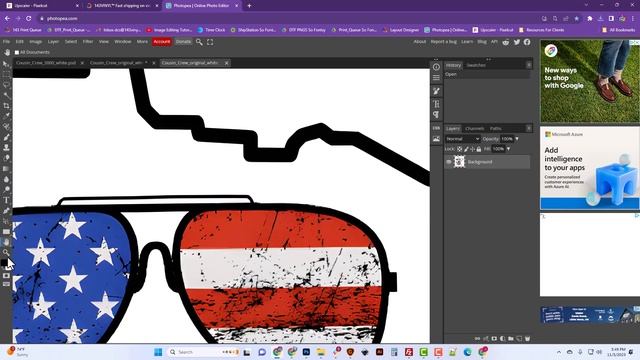Hide the Background layer with eye icon
This screenshot has height=360, width=640.
(449, 162)
